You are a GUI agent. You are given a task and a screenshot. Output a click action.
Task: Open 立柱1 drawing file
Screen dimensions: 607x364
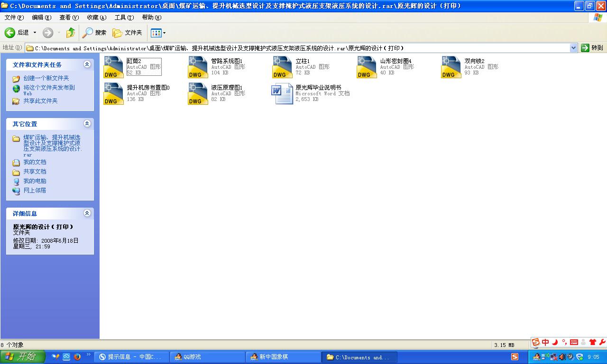(282, 66)
